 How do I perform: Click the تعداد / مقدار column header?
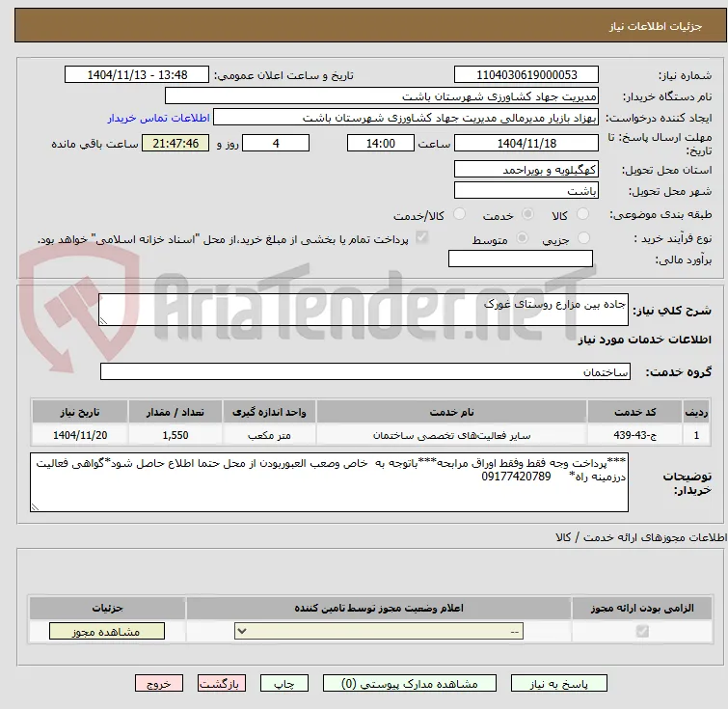click(175, 412)
